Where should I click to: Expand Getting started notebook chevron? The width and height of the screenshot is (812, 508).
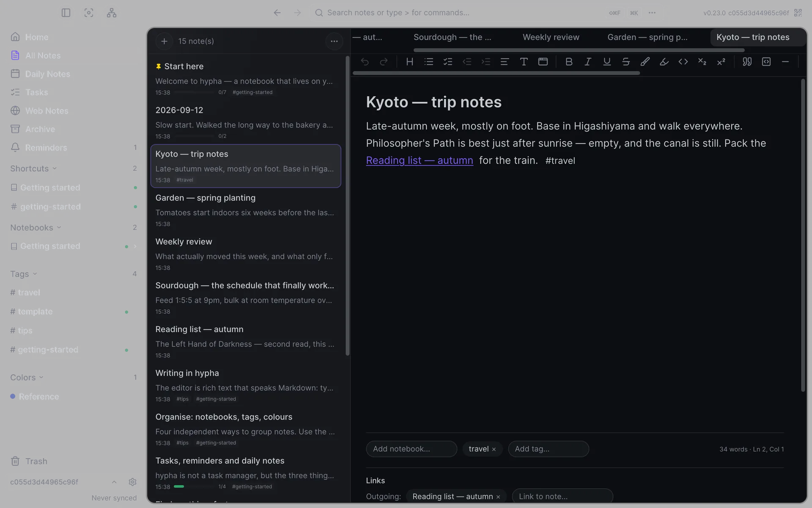(x=135, y=246)
